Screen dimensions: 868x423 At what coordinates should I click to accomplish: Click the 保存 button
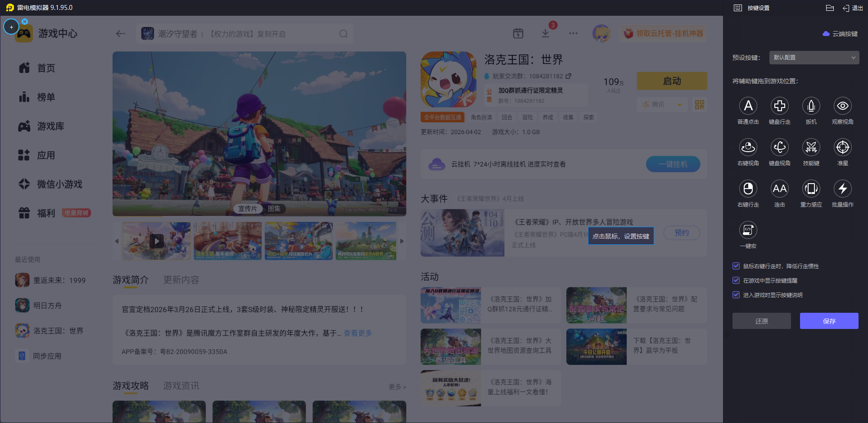click(x=829, y=321)
